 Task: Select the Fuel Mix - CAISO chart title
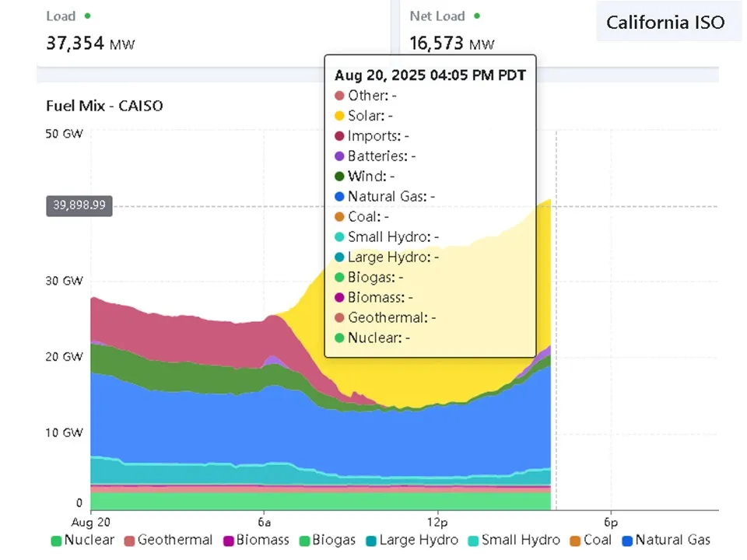[105, 106]
